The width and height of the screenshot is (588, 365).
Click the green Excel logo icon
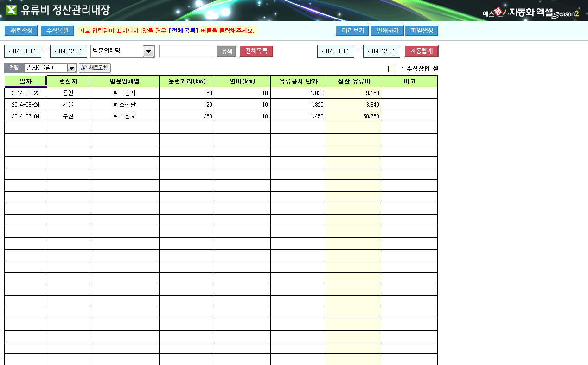click(11, 10)
